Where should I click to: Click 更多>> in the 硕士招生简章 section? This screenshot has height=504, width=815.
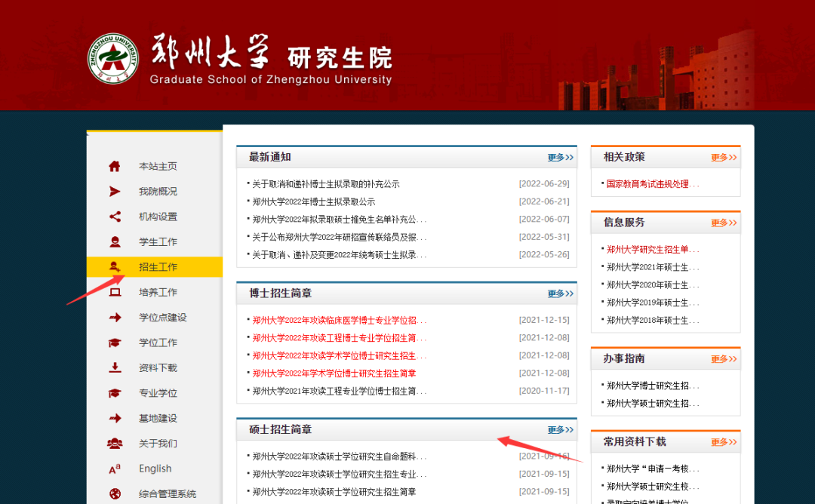(560, 430)
